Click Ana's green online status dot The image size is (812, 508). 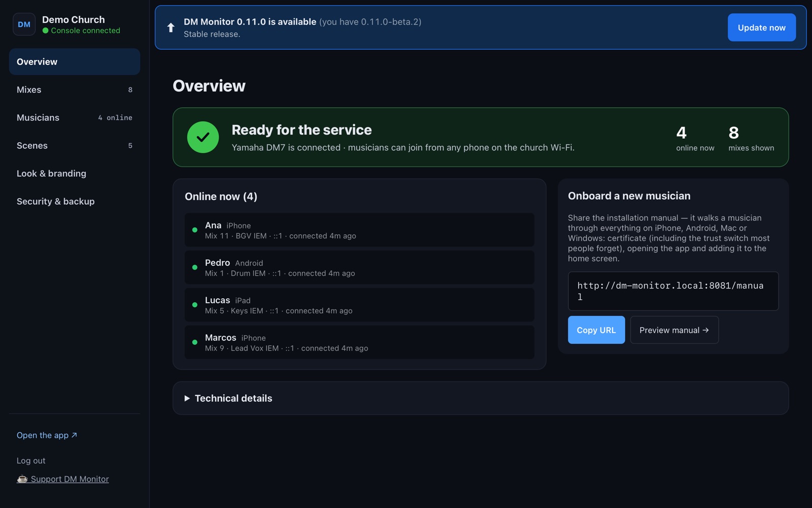[x=195, y=230]
